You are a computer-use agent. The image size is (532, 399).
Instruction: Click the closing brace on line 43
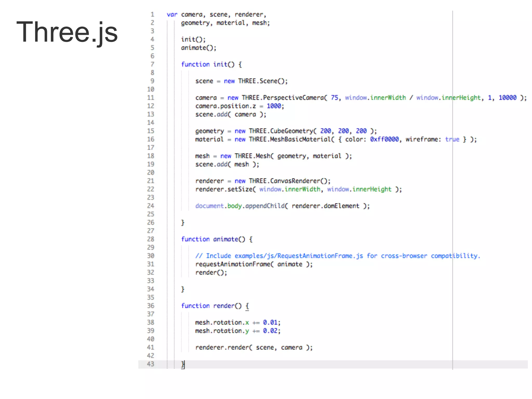pos(183,364)
